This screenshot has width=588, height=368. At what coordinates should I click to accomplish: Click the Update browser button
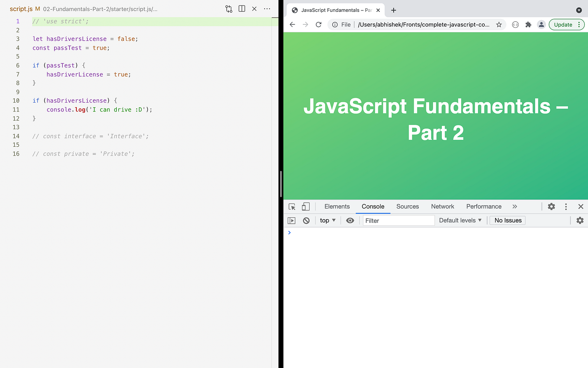pyautogui.click(x=563, y=24)
